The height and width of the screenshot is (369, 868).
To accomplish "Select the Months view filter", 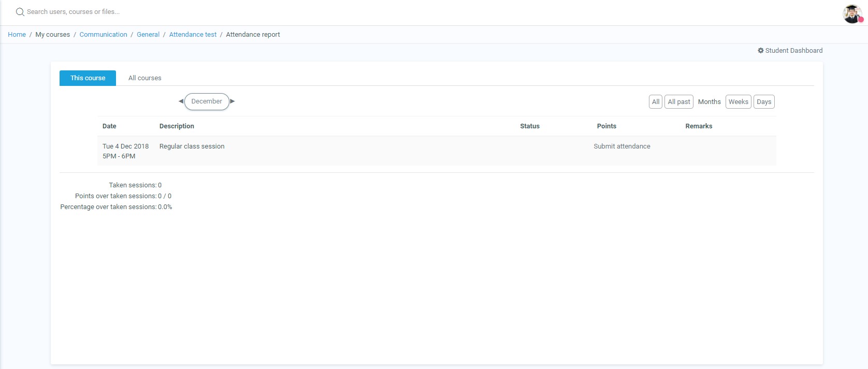I will click(709, 102).
